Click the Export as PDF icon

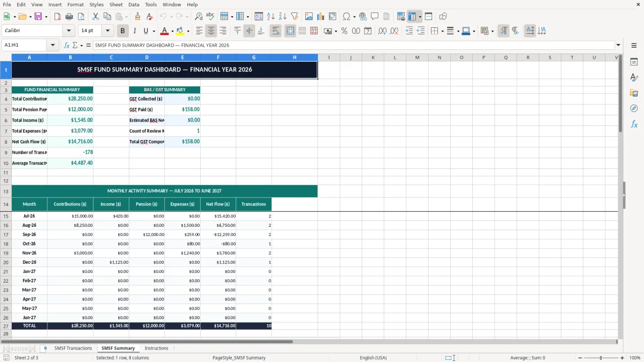click(x=57, y=17)
